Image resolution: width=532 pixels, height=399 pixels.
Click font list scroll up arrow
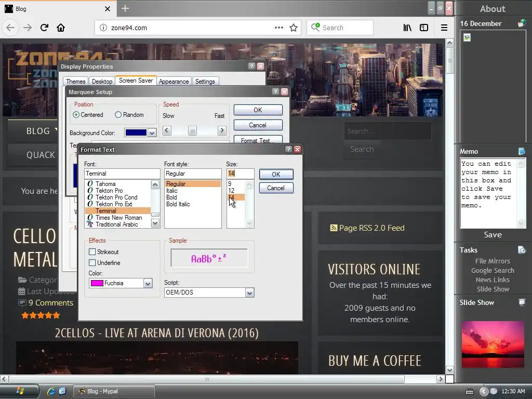[155, 185]
